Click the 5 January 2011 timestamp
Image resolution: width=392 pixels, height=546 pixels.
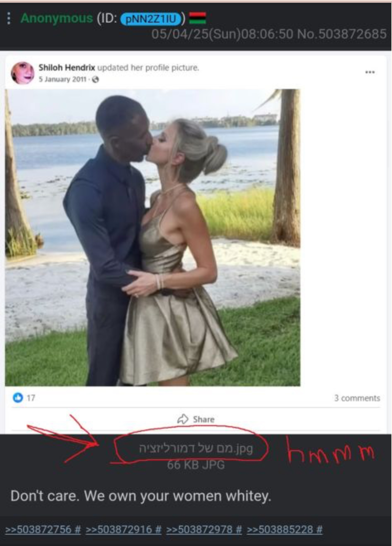[x=62, y=79]
